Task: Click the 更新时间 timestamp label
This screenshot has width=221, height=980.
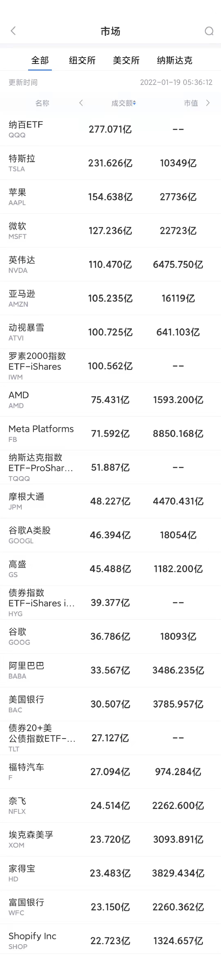Action: (x=23, y=82)
